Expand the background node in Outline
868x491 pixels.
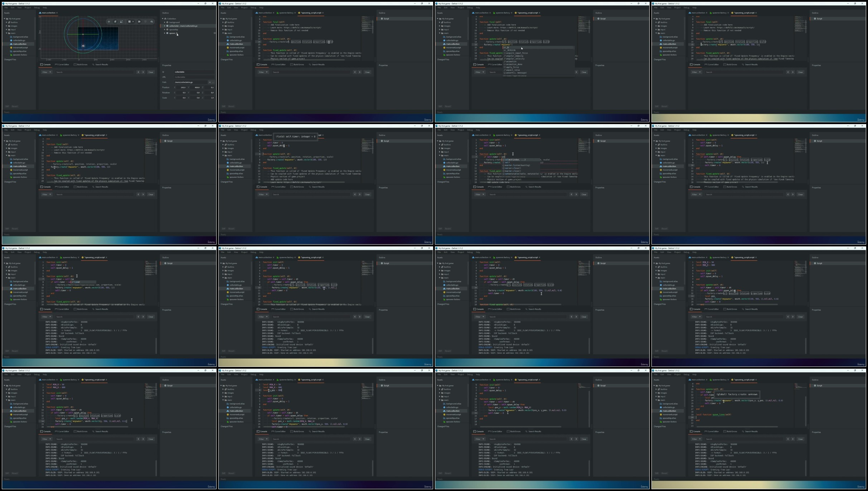tap(165, 22)
